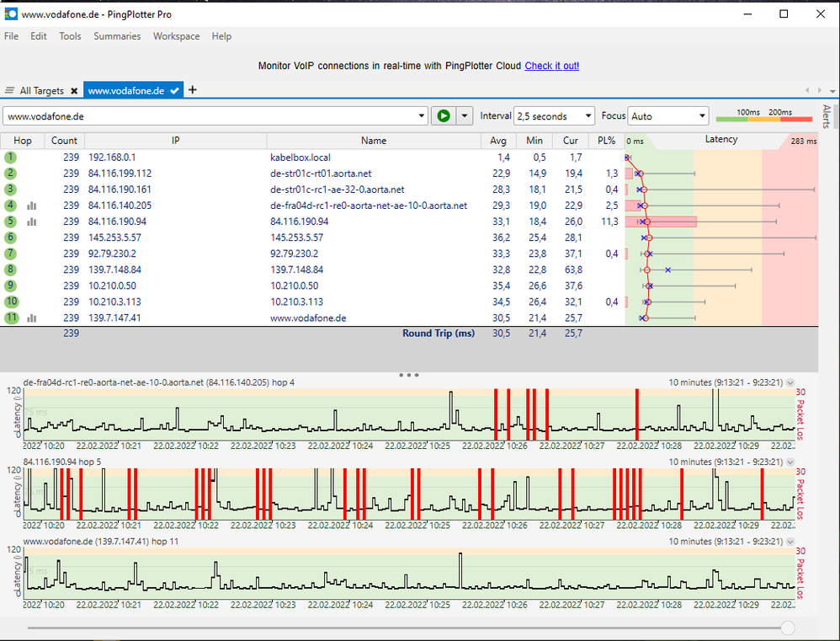Select kabelbox.local hop name
Viewport: 840px width, 641px height.
tap(300, 158)
